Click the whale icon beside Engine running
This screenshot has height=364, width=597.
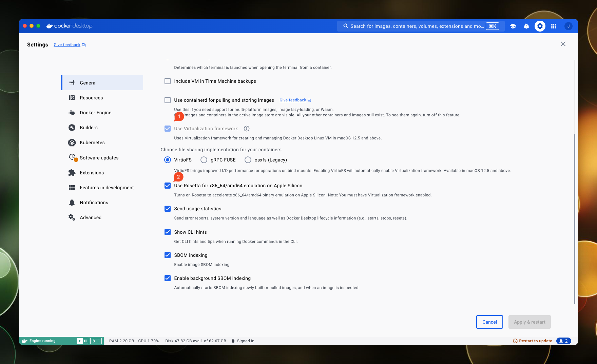24,341
